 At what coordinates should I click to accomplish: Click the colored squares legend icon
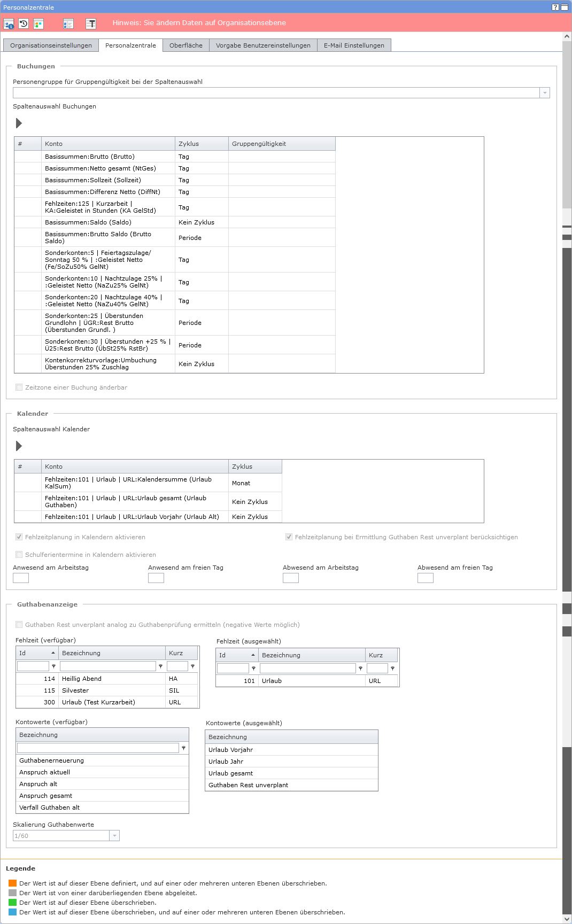point(38,24)
